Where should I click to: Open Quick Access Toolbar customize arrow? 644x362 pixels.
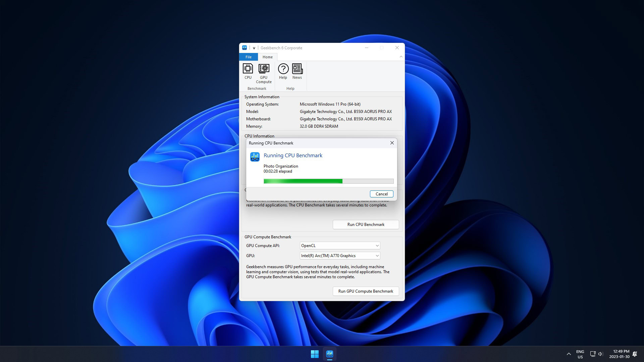[x=254, y=48]
